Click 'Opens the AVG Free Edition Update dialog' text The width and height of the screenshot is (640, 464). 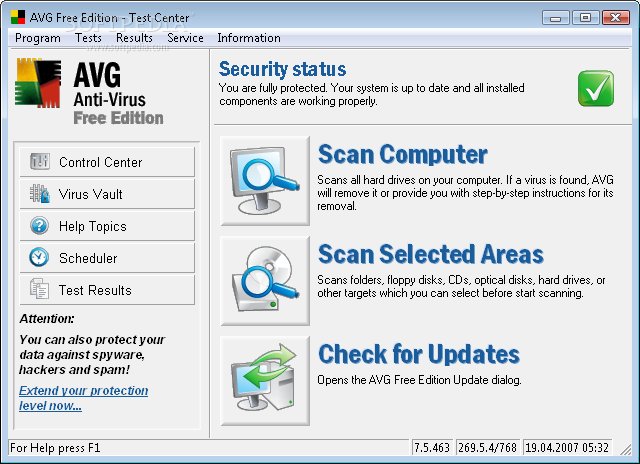(x=420, y=380)
